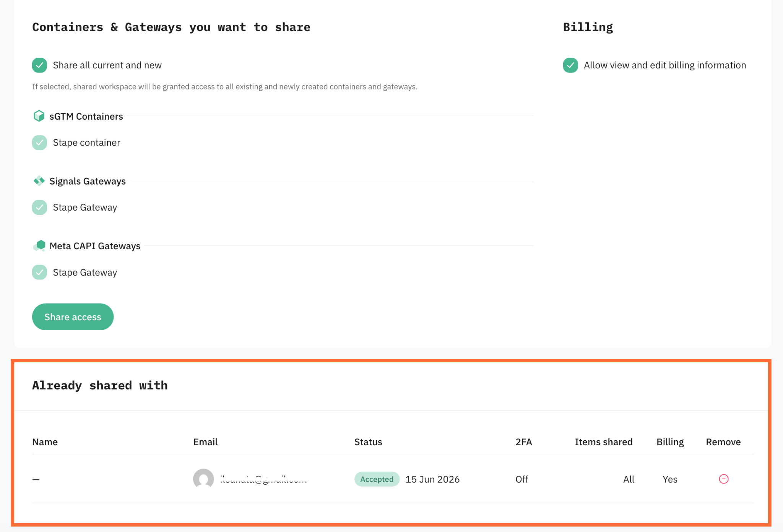Click the user avatar in shared row
The width and height of the screenshot is (783, 532).
point(203,479)
